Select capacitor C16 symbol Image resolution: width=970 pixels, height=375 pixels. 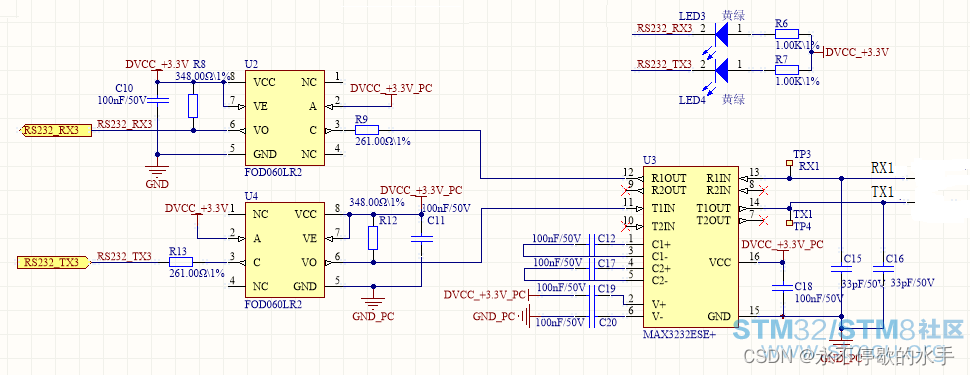pos(883,269)
